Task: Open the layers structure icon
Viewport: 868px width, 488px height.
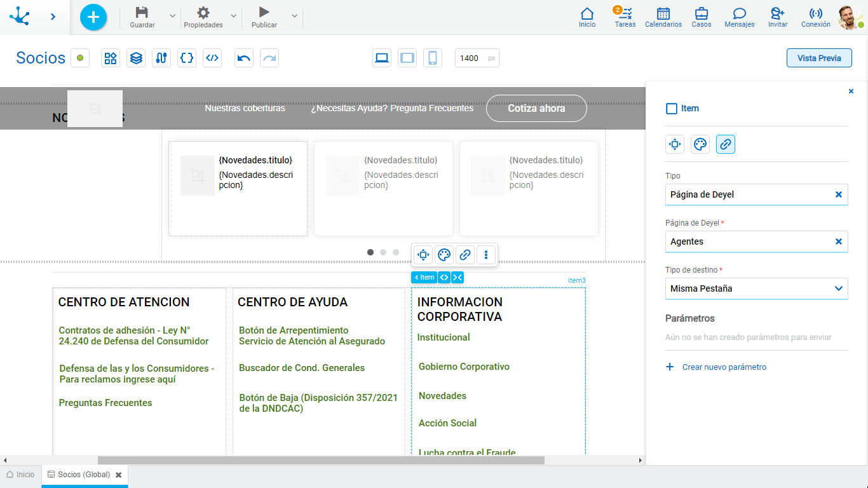Action: point(136,58)
